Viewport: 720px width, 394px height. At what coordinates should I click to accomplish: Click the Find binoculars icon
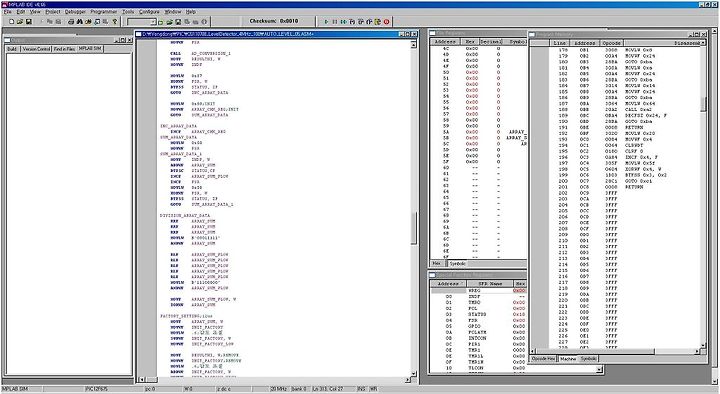79,21
